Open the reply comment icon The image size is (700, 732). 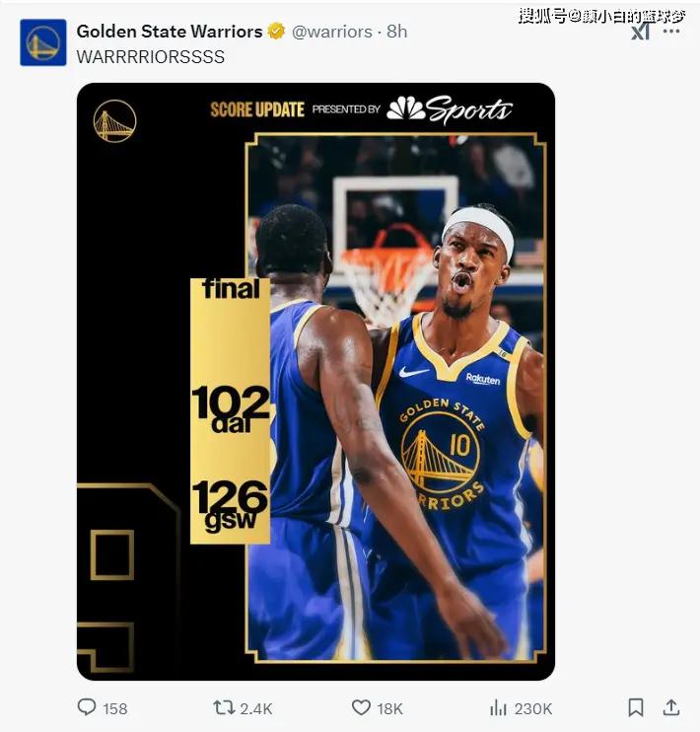point(87,707)
